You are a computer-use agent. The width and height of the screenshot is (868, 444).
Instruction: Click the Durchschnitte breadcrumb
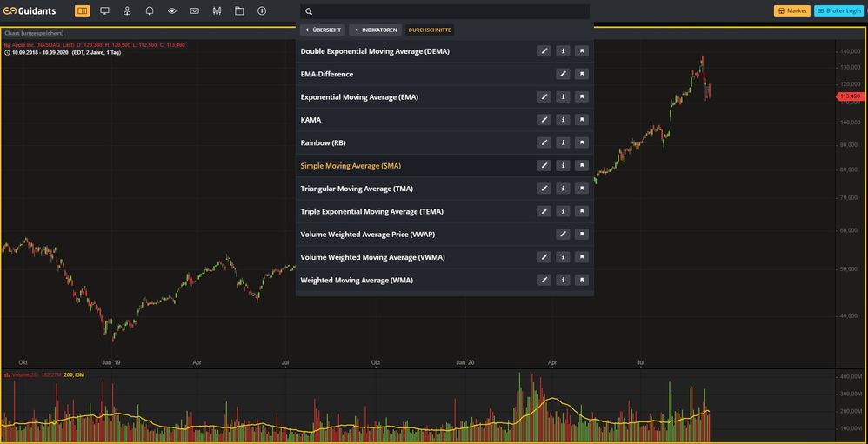[429, 30]
